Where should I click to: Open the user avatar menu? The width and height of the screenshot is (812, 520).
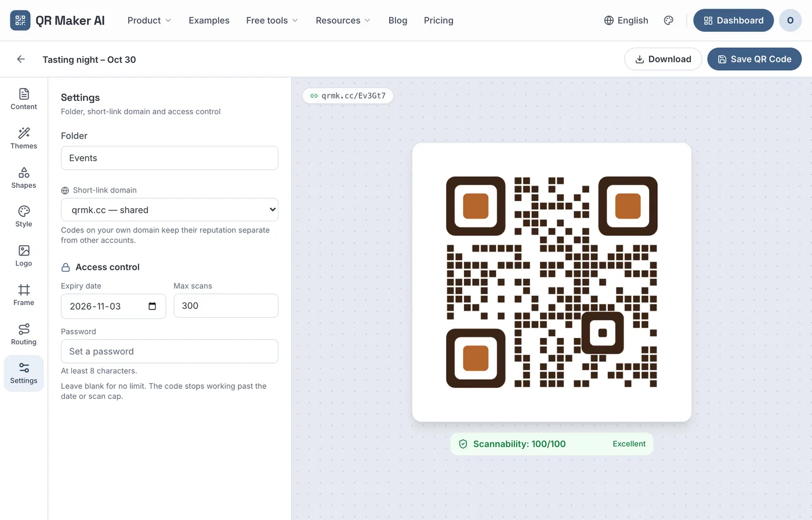pos(790,20)
